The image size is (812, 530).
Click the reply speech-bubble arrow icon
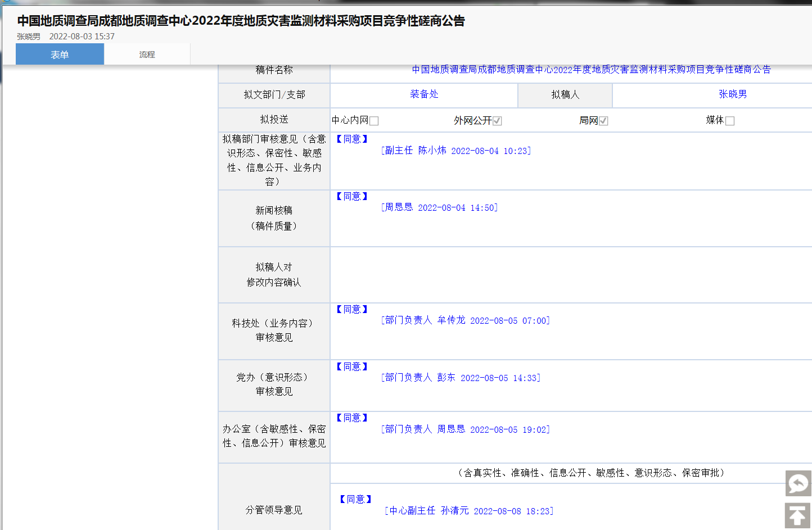point(798,483)
